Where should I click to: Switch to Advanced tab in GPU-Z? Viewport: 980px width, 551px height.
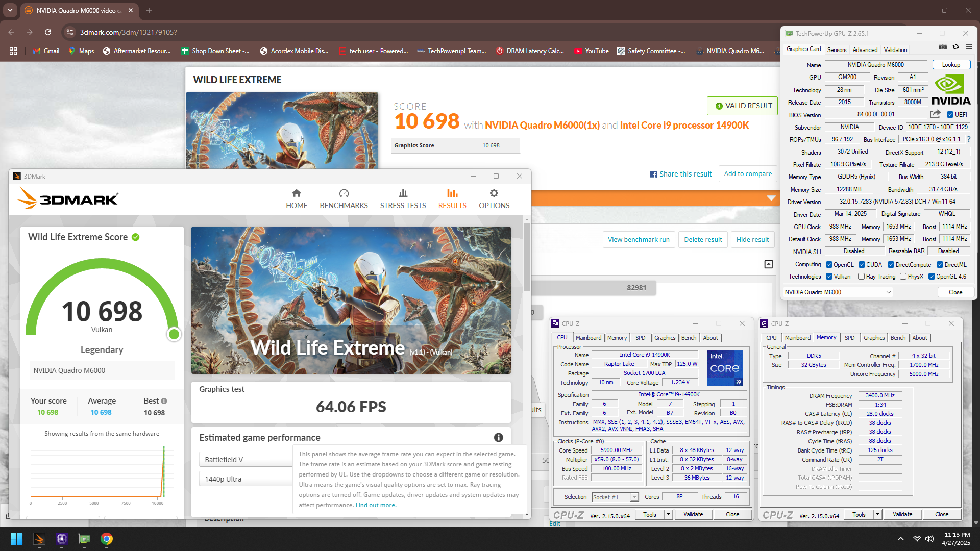865,50
